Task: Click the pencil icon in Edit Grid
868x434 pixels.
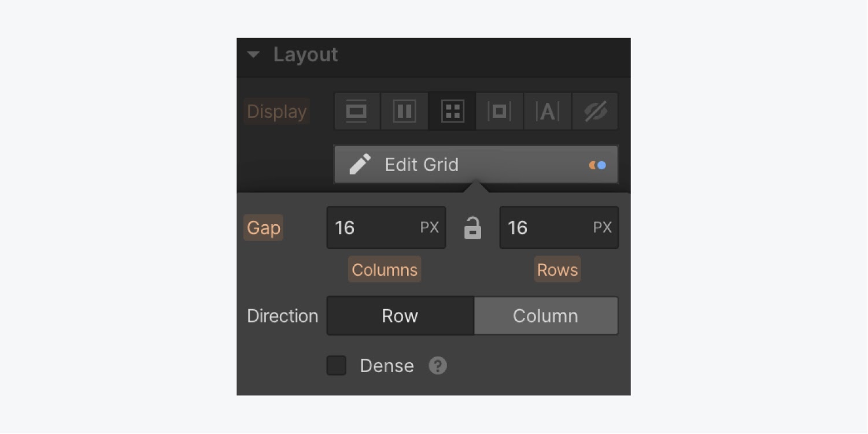Action: pyautogui.click(x=360, y=165)
